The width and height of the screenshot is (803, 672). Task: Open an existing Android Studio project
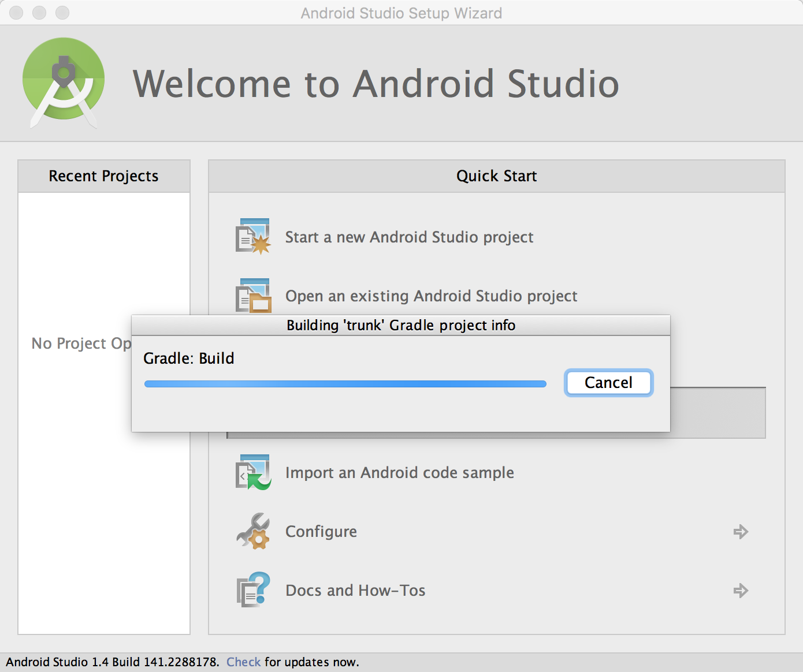[x=431, y=296]
